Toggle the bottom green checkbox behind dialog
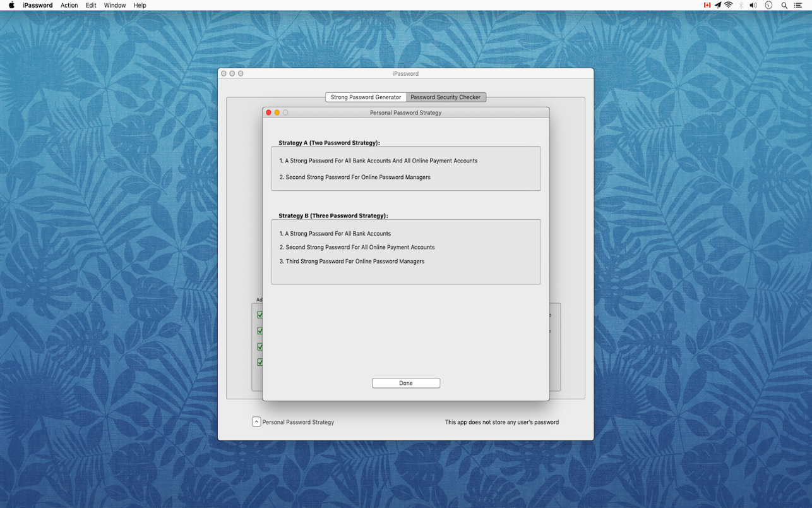812x508 pixels. (x=260, y=362)
